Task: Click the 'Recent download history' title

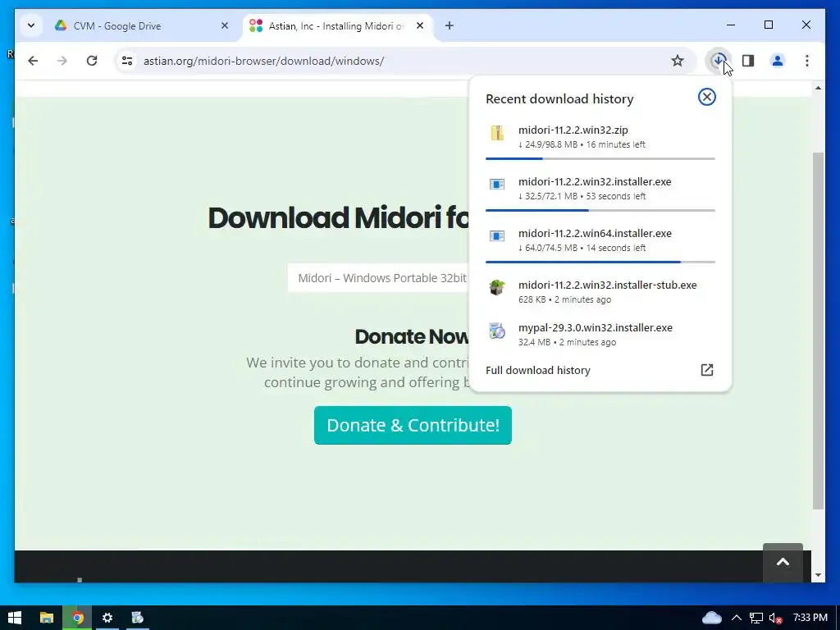Action: point(559,99)
